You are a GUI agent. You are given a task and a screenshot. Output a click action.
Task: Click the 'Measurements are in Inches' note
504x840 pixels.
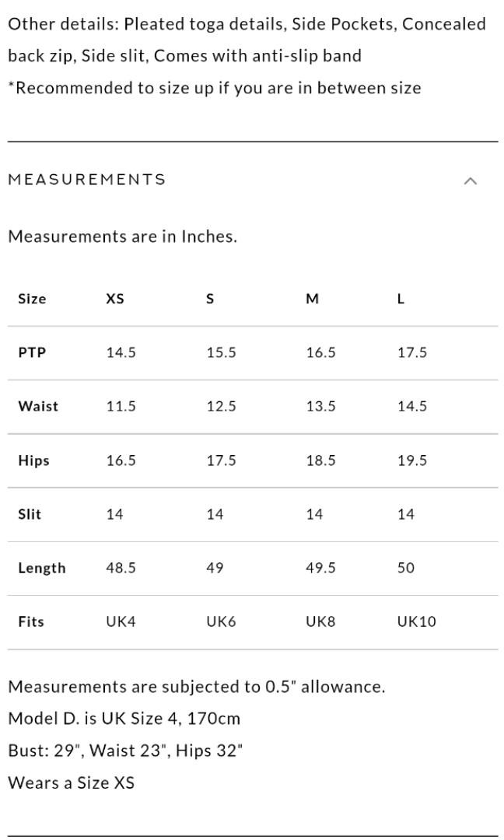(x=122, y=236)
